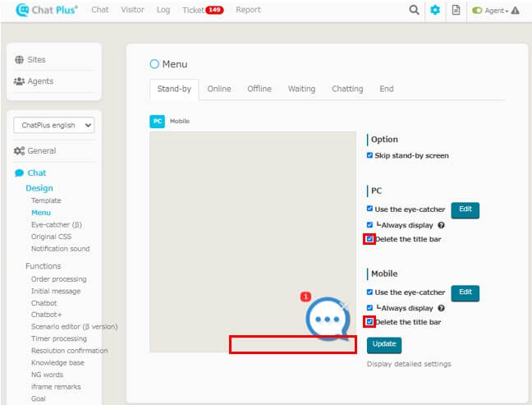This screenshot has width=532, height=405.
Task: Toggle PC Always display checkbox
Action: pyautogui.click(x=369, y=225)
